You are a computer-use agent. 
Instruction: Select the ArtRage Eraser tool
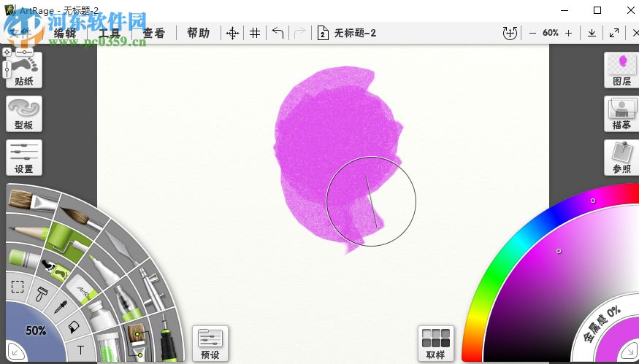(82, 288)
